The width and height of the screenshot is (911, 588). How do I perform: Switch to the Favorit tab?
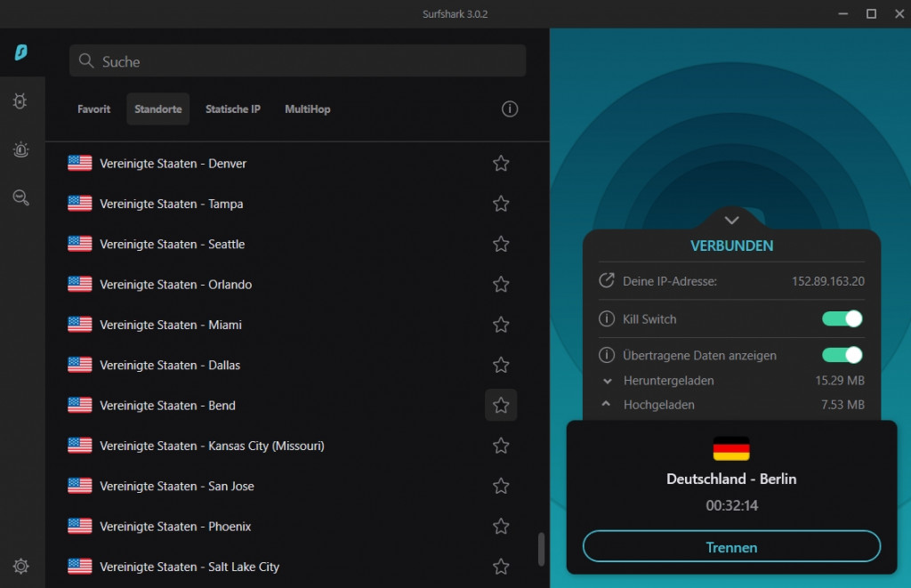(93, 109)
